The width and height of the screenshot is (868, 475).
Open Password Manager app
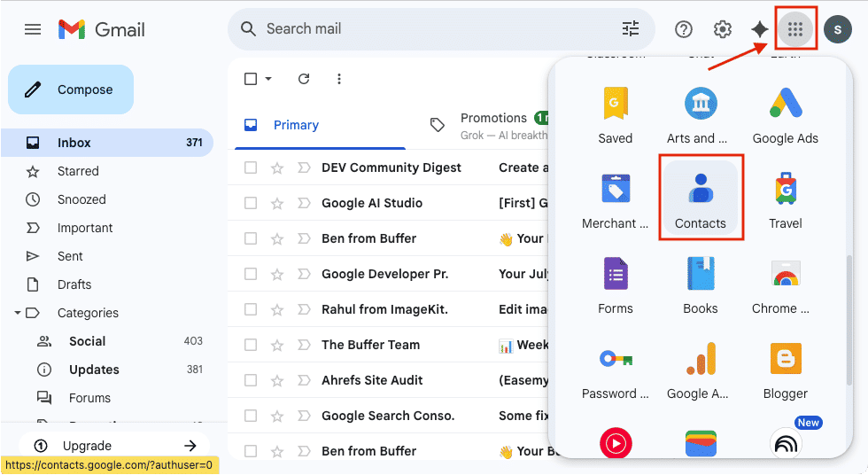[x=615, y=371]
